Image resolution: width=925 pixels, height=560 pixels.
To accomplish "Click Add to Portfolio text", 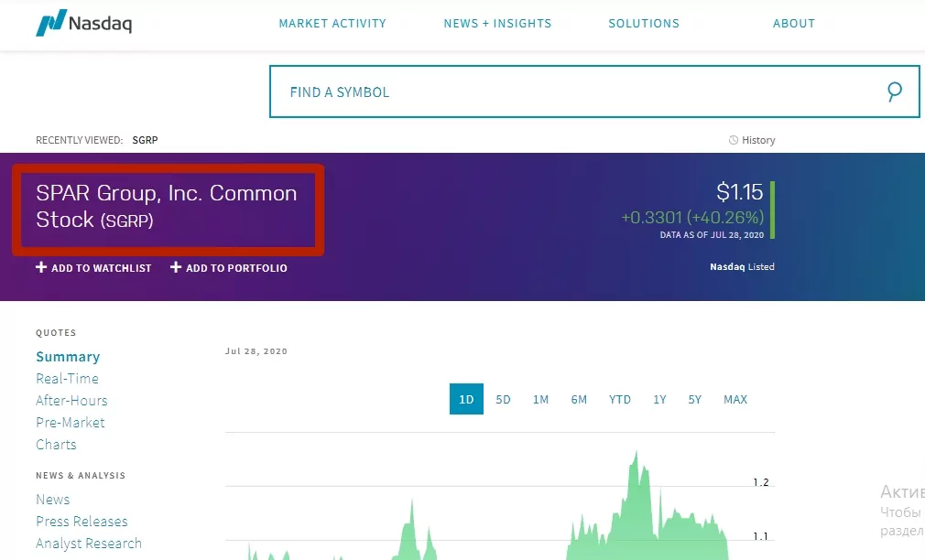I will tap(236, 268).
